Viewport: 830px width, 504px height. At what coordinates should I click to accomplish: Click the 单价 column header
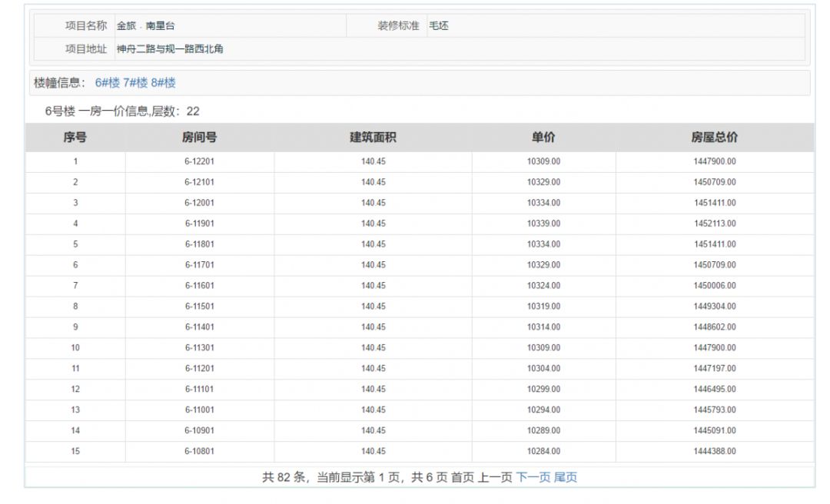pyautogui.click(x=545, y=137)
